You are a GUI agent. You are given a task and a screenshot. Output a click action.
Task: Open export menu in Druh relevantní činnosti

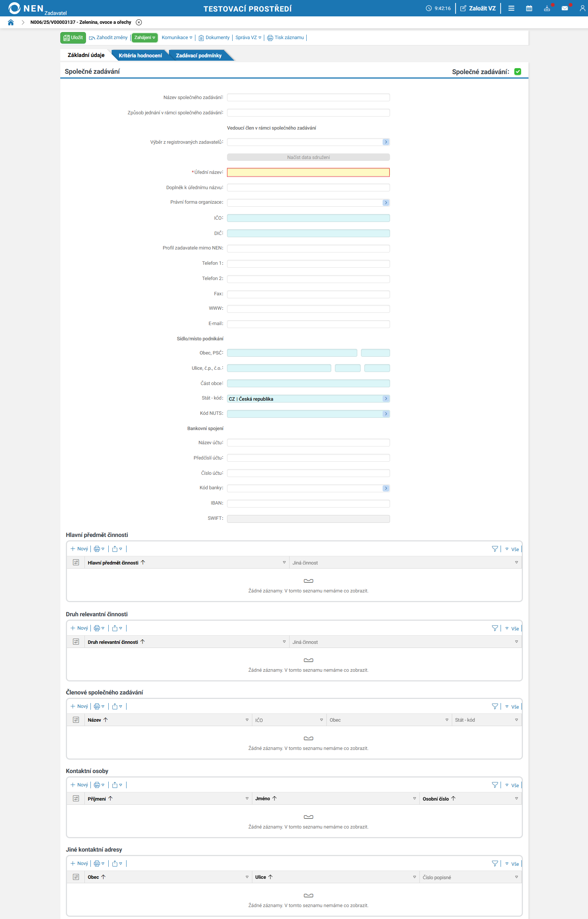tap(117, 628)
